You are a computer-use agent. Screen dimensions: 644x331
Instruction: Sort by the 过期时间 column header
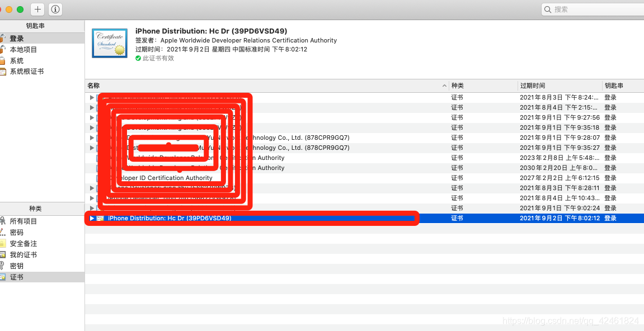pos(560,86)
